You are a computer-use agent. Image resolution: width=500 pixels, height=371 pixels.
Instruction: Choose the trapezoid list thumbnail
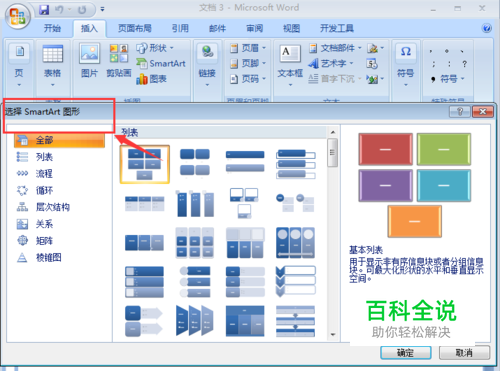coord(195,321)
